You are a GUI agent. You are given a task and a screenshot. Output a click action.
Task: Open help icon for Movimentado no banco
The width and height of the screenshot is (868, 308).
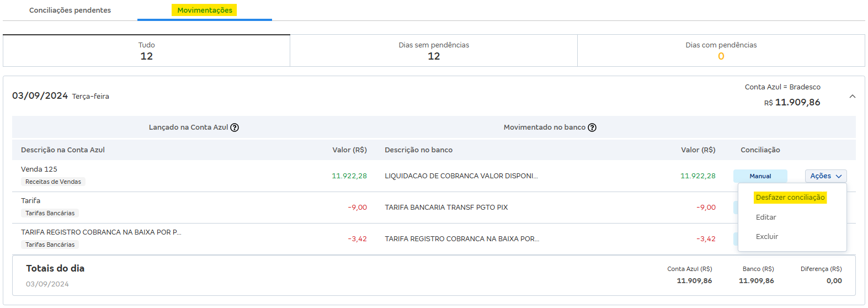click(x=592, y=128)
